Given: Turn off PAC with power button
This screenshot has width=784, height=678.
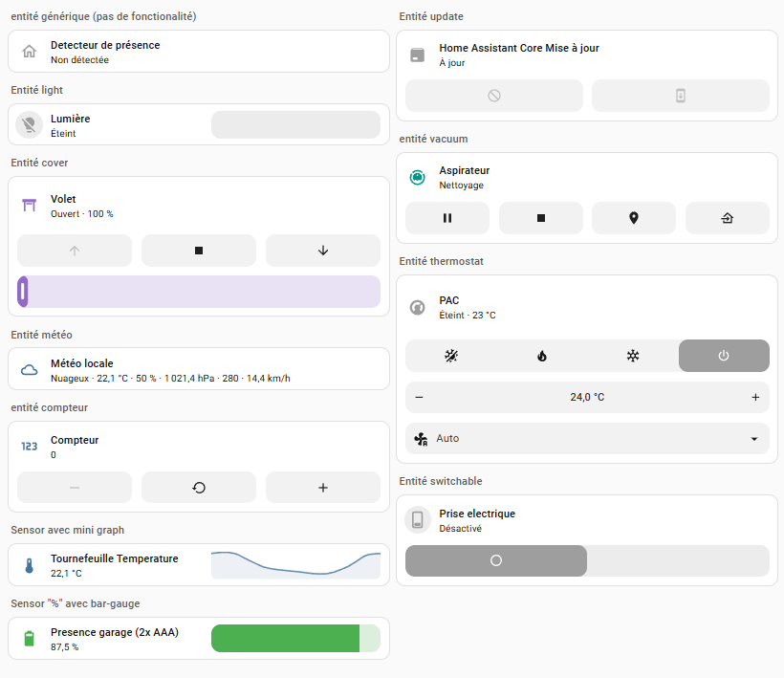Looking at the screenshot, I should (x=724, y=356).
